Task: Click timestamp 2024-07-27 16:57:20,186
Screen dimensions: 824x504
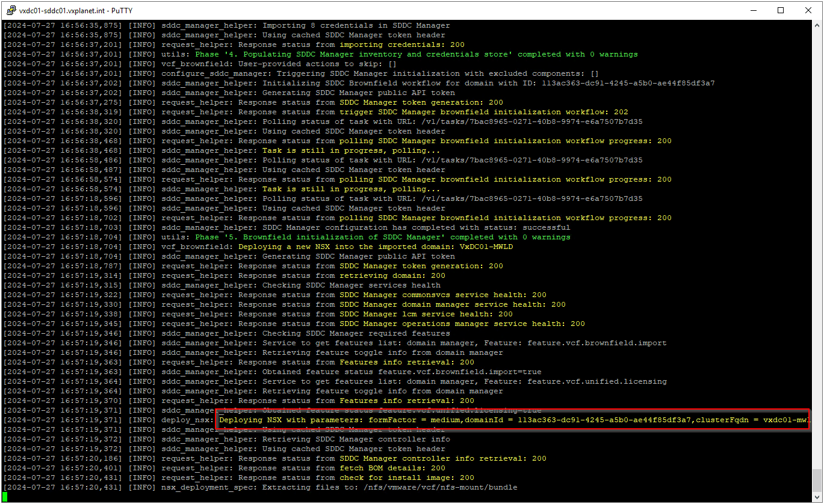Action: click(64, 458)
